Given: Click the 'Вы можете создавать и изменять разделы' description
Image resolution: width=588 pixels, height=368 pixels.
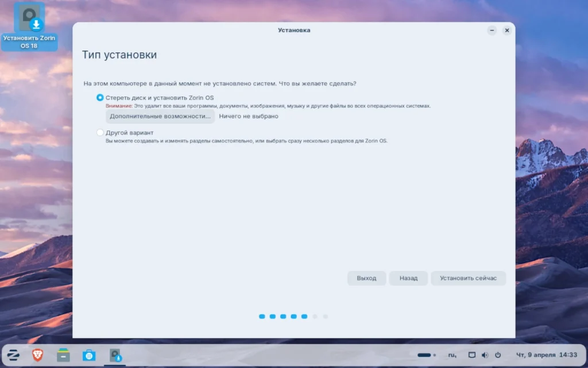Looking at the screenshot, I should (246, 141).
